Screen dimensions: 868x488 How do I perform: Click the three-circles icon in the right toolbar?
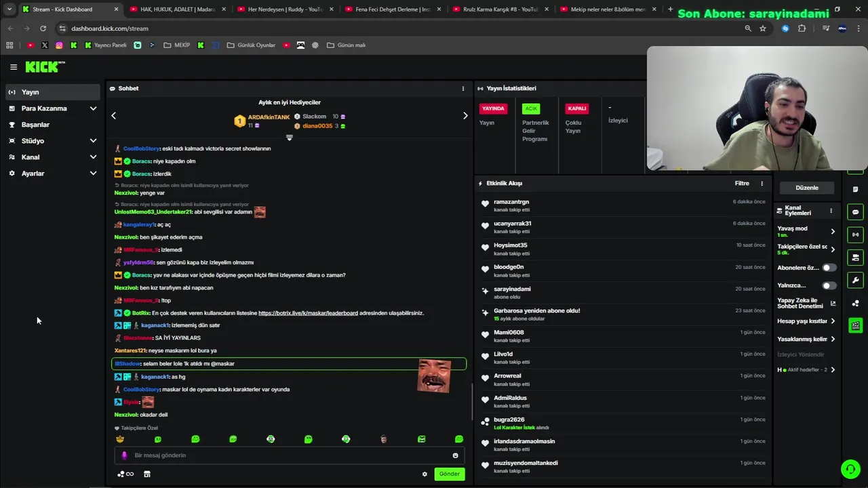(855, 303)
